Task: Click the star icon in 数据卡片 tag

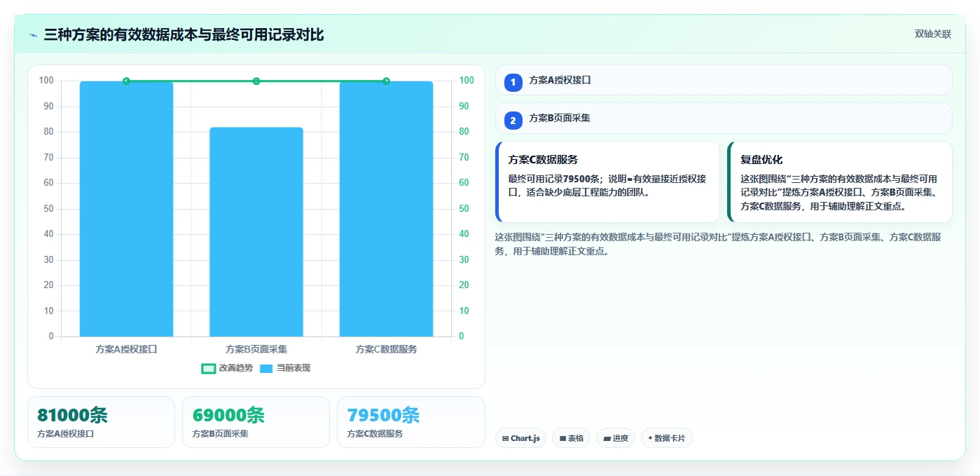Action: pos(650,438)
